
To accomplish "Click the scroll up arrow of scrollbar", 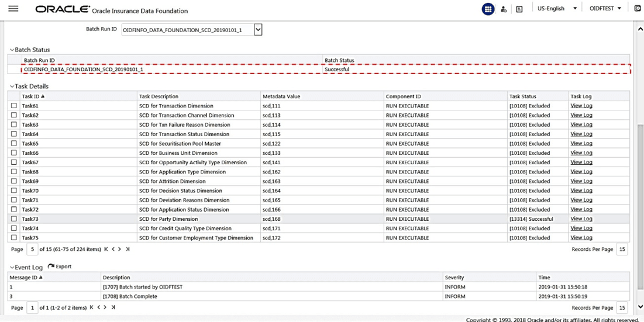I will pyautogui.click(x=640, y=30).
